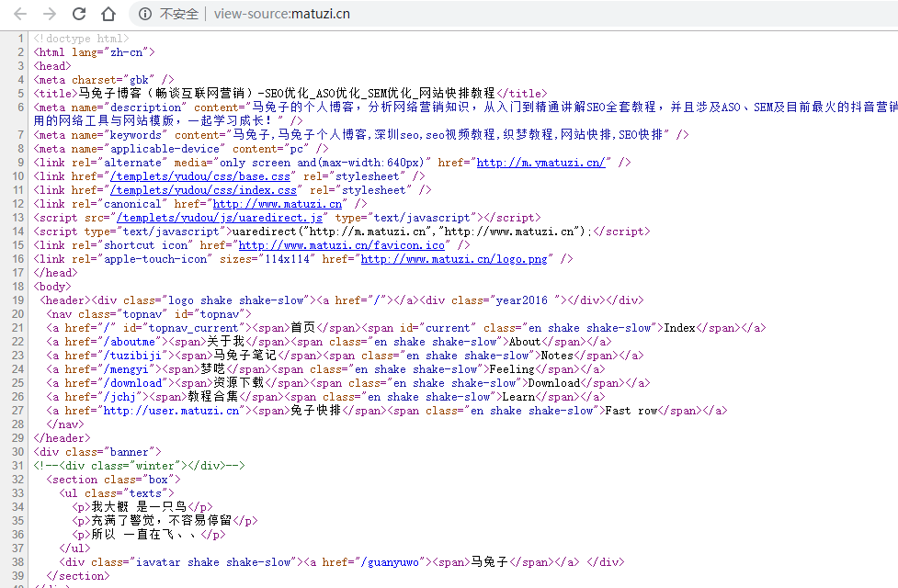Show site info via the not-secure icon
The width and height of the screenshot is (898, 588).
point(145,14)
